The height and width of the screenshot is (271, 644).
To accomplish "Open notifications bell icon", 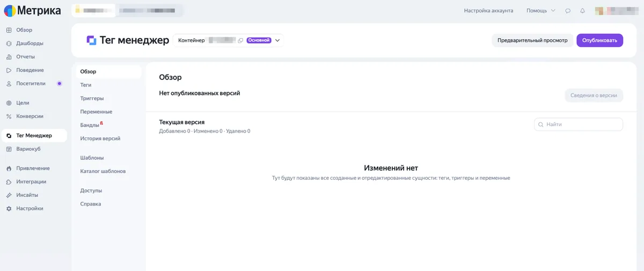I will click(582, 11).
